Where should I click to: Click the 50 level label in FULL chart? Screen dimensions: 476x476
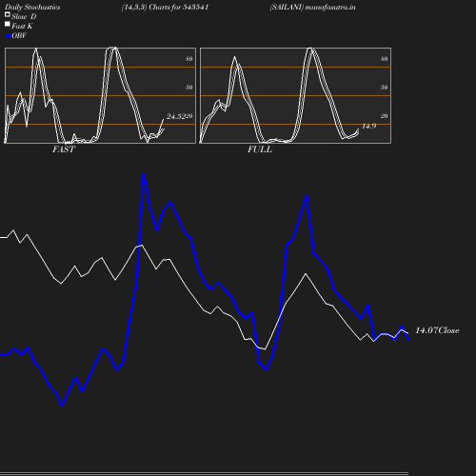click(385, 88)
